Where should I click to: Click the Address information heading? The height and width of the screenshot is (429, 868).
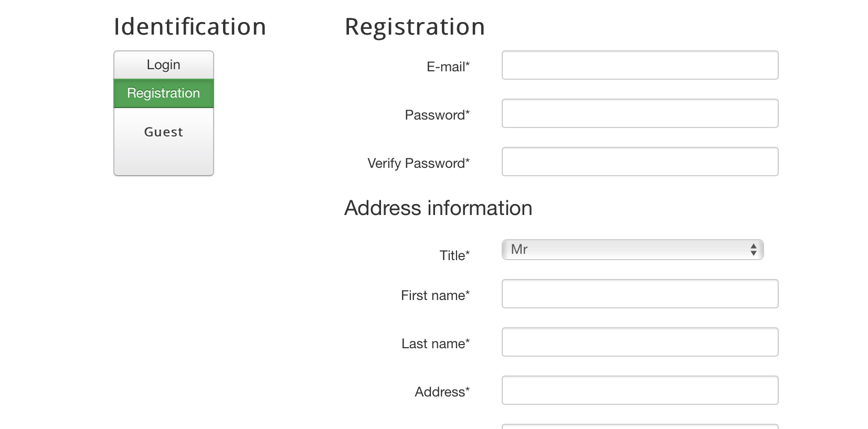pos(438,208)
